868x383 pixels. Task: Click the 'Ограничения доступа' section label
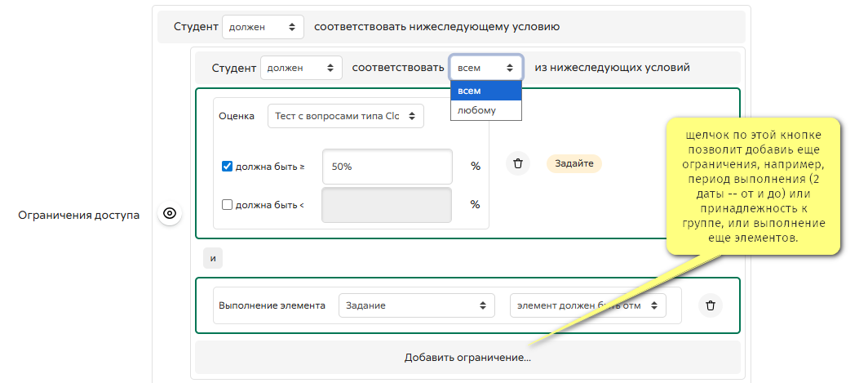click(x=78, y=215)
